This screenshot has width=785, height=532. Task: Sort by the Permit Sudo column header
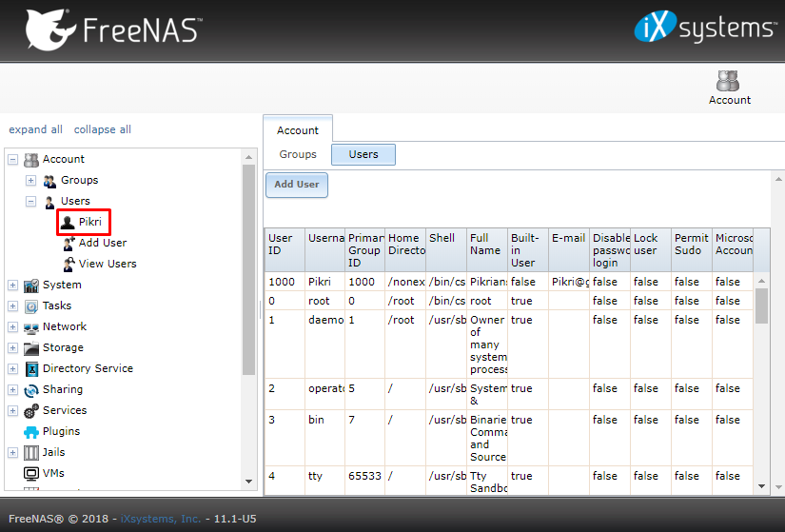click(x=692, y=250)
